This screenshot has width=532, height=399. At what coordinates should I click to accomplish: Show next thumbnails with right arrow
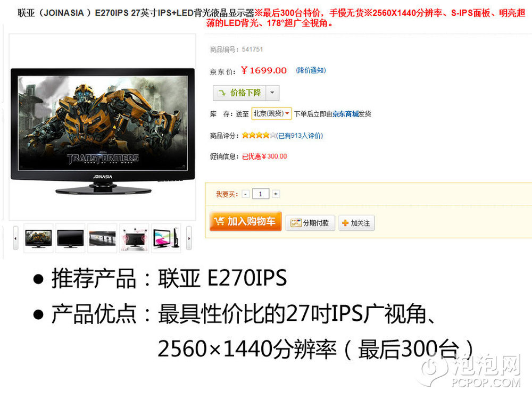[x=189, y=238]
